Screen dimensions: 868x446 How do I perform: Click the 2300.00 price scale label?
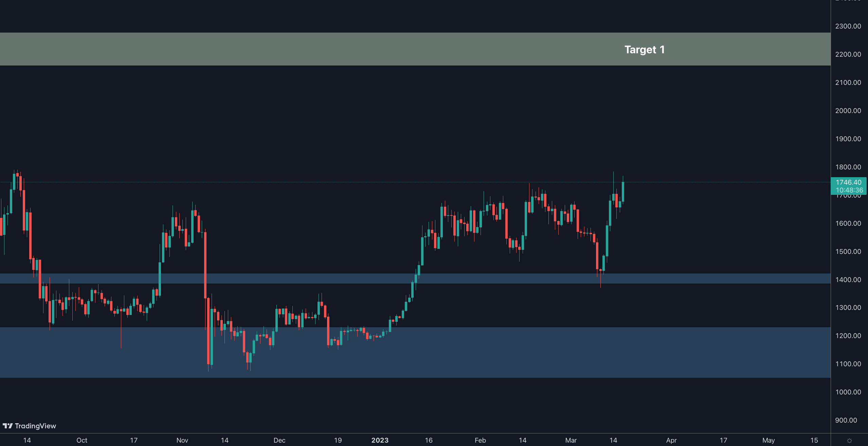pos(848,26)
